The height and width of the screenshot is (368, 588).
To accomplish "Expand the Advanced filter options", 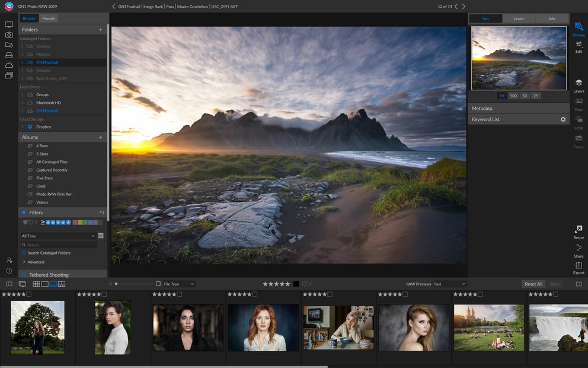I will tap(24, 262).
